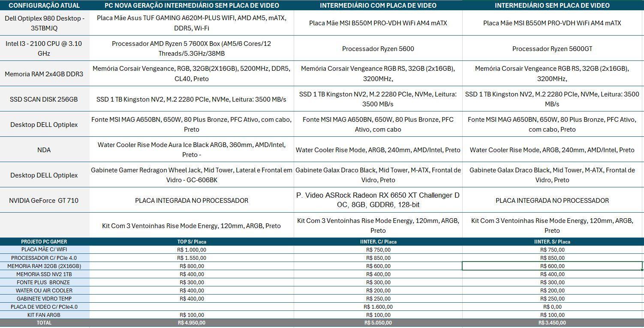The width and height of the screenshot is (644, 328).
Task: Click the NVIDIA GeForce GT 710 cell
Action: [x=45, y=200]
